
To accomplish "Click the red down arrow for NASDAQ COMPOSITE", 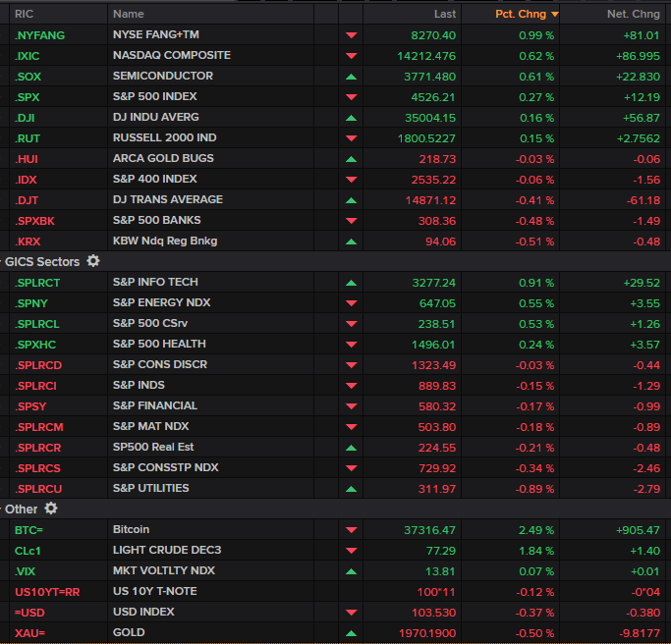I will 352,56.
